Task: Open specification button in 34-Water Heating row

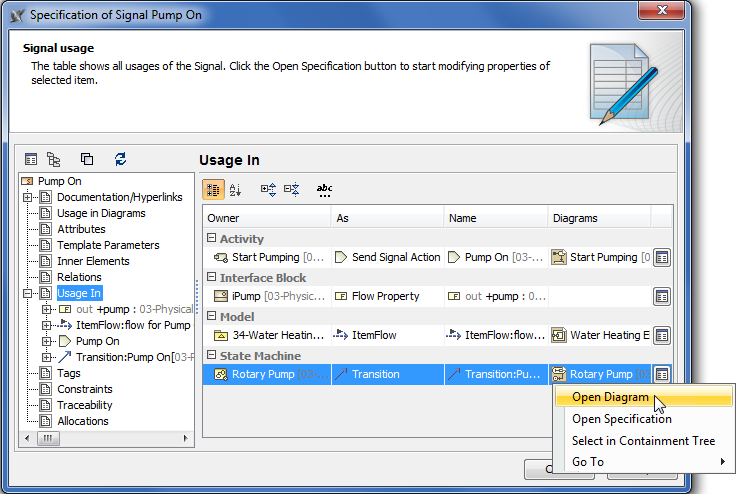Action: pos(662,335)
